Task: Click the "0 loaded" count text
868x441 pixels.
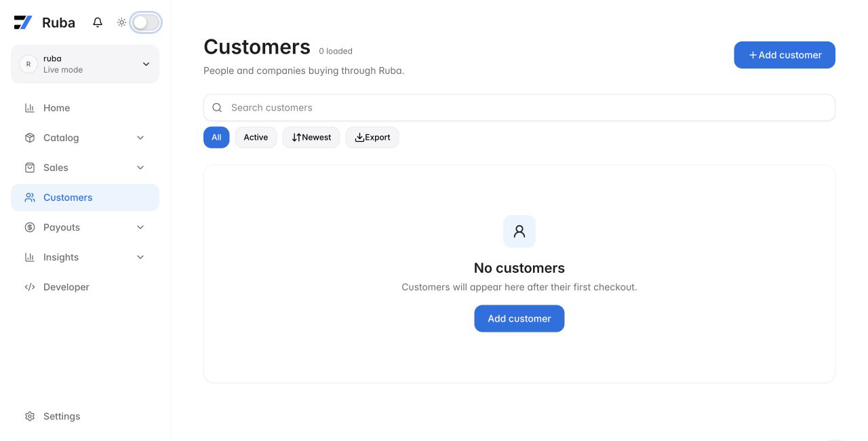Action: click(x=336, y=51)
